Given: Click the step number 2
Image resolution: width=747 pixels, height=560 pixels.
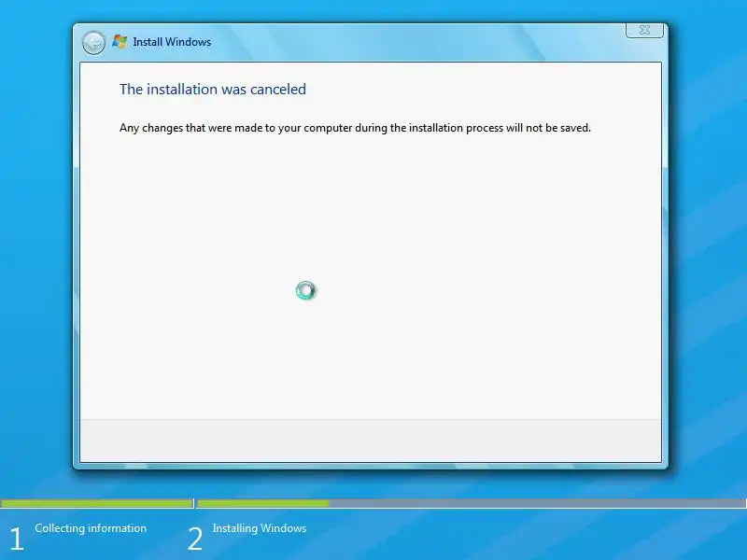Looking at the screenshot, I should pyautogui.click(x=195, y=539).
